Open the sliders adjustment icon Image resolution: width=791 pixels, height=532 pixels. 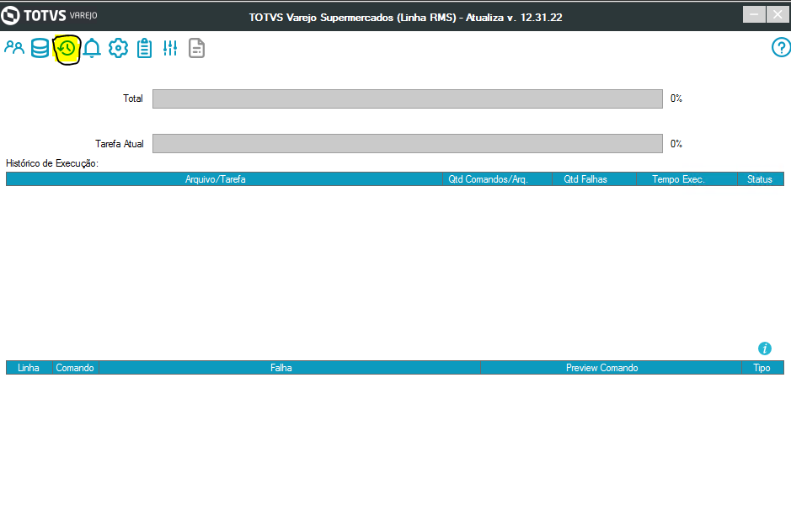[170, 49]
